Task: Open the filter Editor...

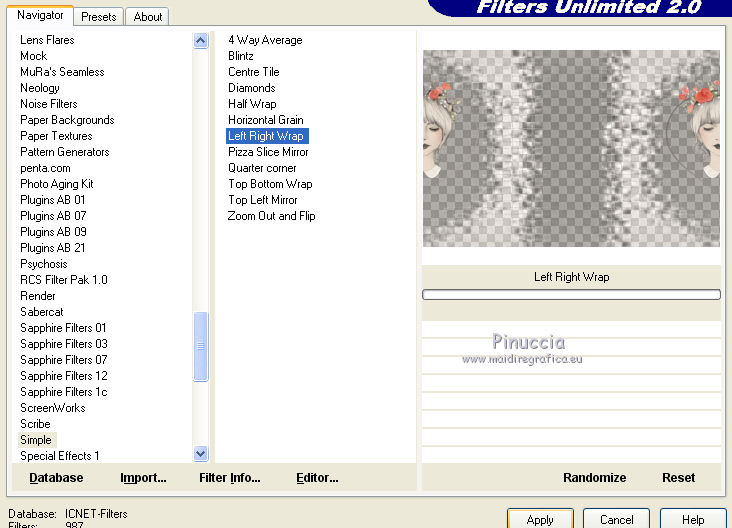Action: coord(317,478)
